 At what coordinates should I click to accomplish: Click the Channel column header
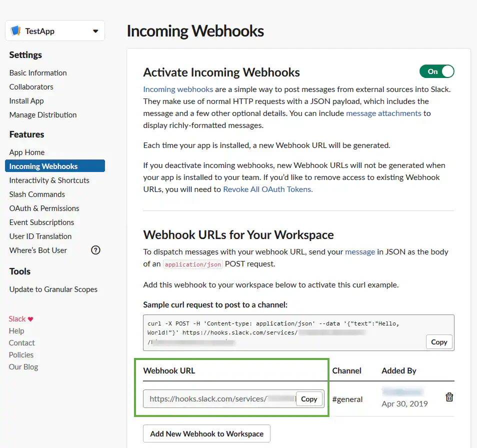point(347,370)
